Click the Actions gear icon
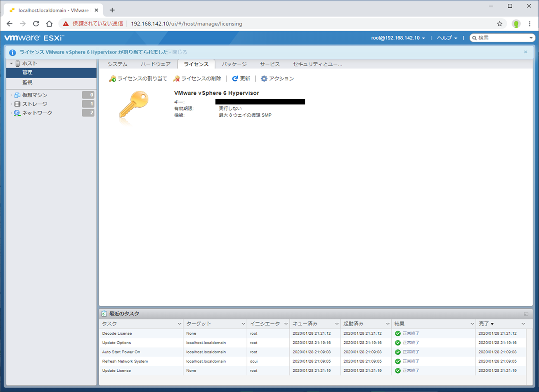 (264, 79)
